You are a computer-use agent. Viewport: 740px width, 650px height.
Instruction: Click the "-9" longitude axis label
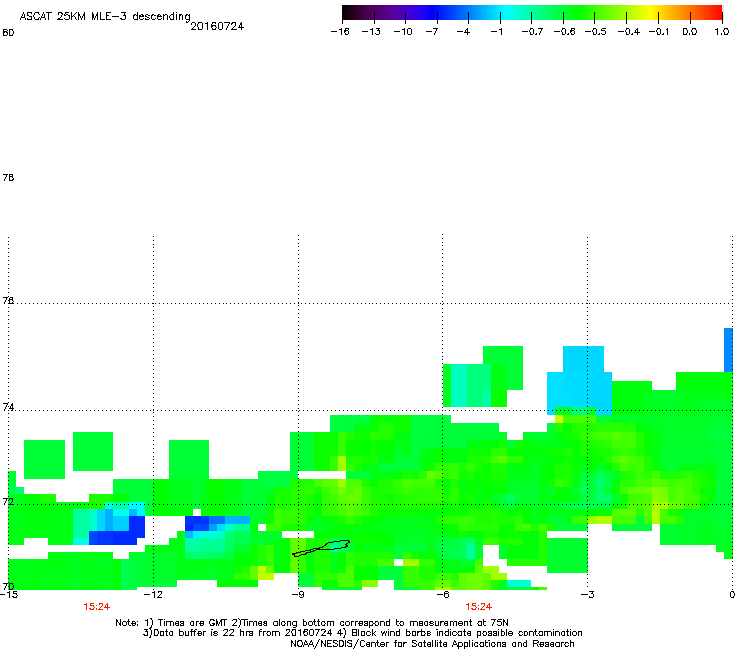(298, 594)
